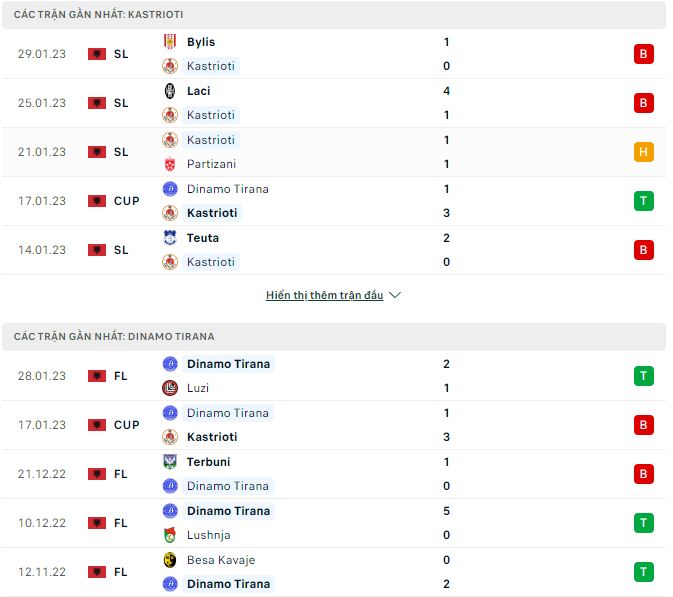The height and width of the screenshot is (597, 673).
Task: Click Albanian flag on 17.01.23 Kastrioti CUP row
Action: (x=97, y=201)
